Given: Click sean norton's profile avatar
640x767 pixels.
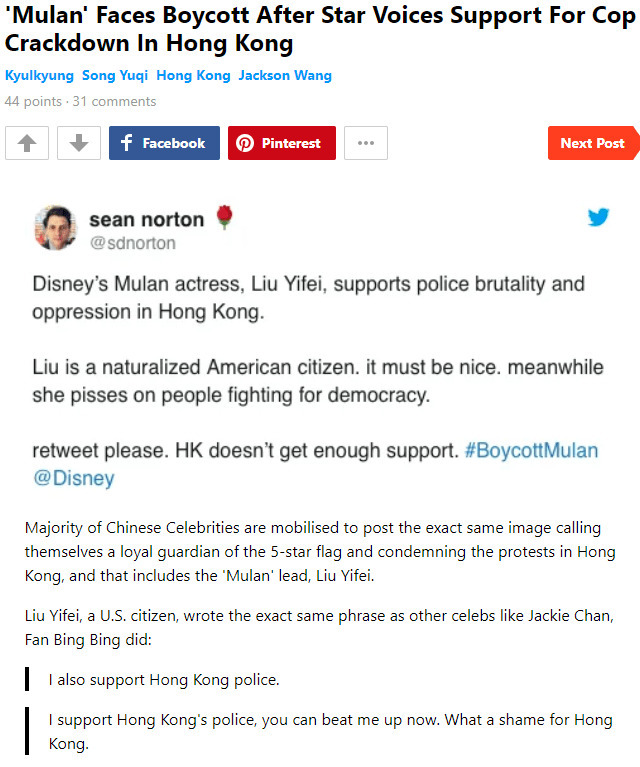Looking at the screenshot, I should point(56,228).
